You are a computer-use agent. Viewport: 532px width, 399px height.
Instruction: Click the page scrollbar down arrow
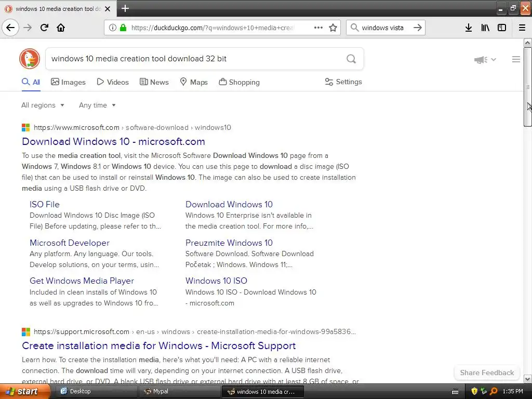(527, 379)
